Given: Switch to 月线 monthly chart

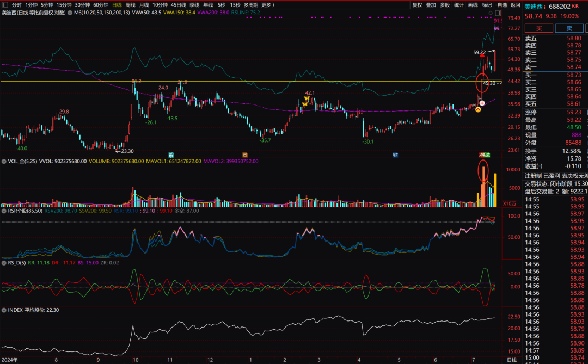Looking at the screenshot, I should click(144, 5).
